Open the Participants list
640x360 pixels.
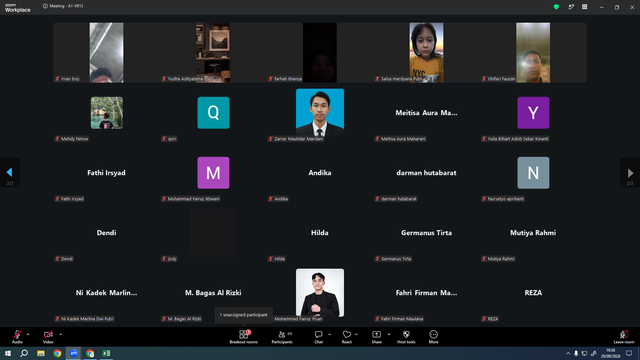point(282,337)
